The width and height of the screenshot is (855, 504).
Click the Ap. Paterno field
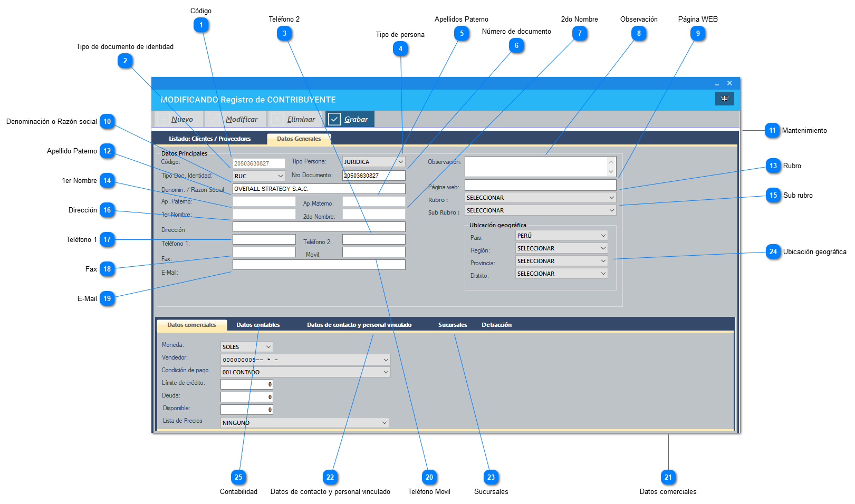264,201
